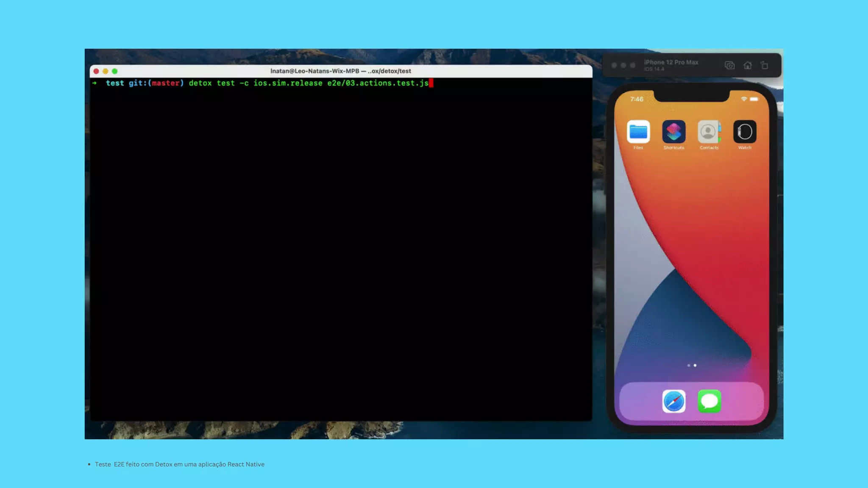Rotate the simulator device with rotate icon

click(764, 65)
